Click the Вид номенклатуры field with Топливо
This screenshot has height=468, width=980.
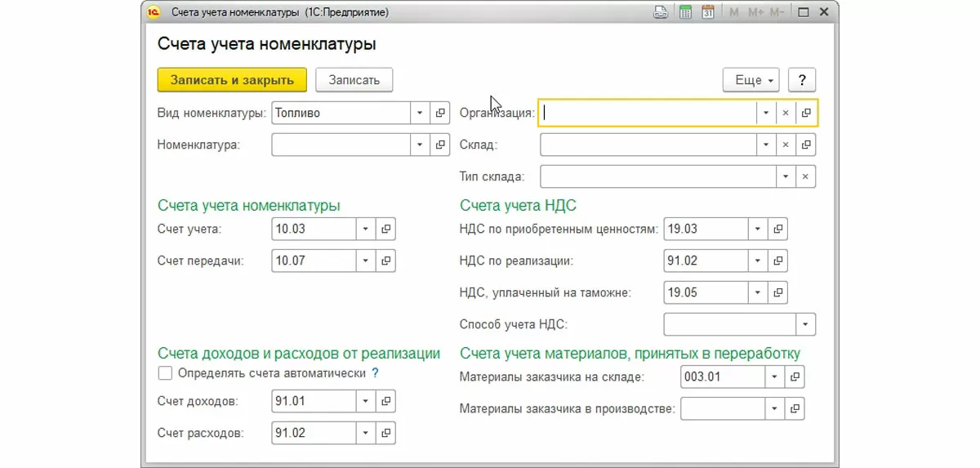(341, 114)
